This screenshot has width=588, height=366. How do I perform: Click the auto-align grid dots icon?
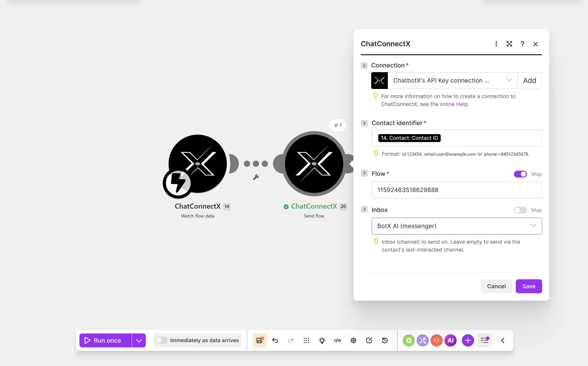[306, 340]
